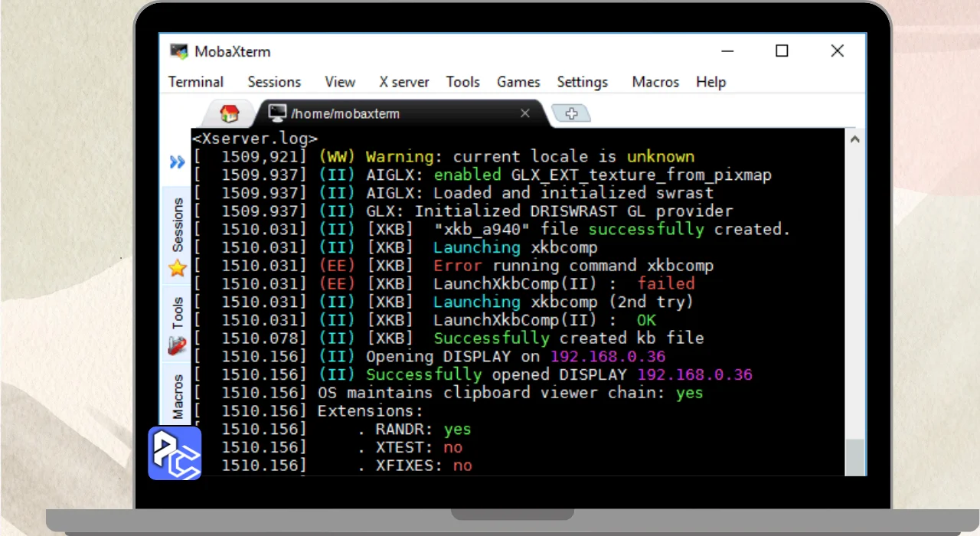Click 'GLX_EXT_texture_from_pixmap' text

click(x=642, y=175)
